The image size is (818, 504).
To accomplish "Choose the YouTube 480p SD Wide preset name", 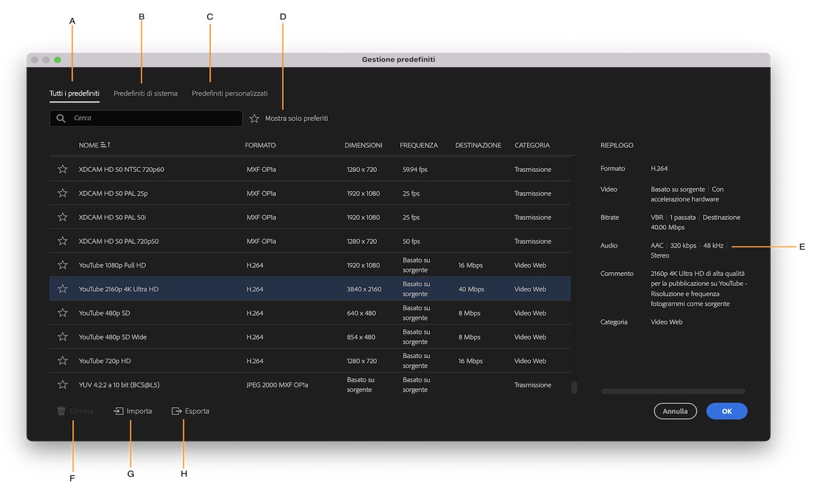I will [x=113, y=337].
